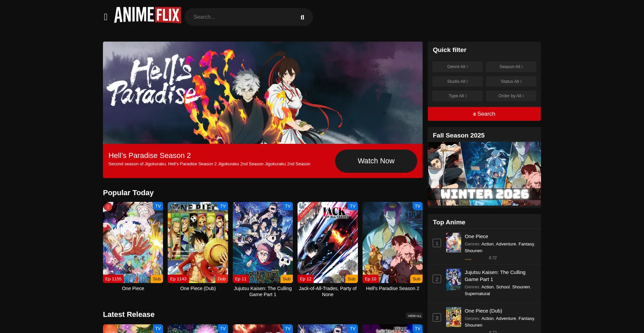
Task: Click Sub badge on One Piece card
Action: (x=157, y=279)
